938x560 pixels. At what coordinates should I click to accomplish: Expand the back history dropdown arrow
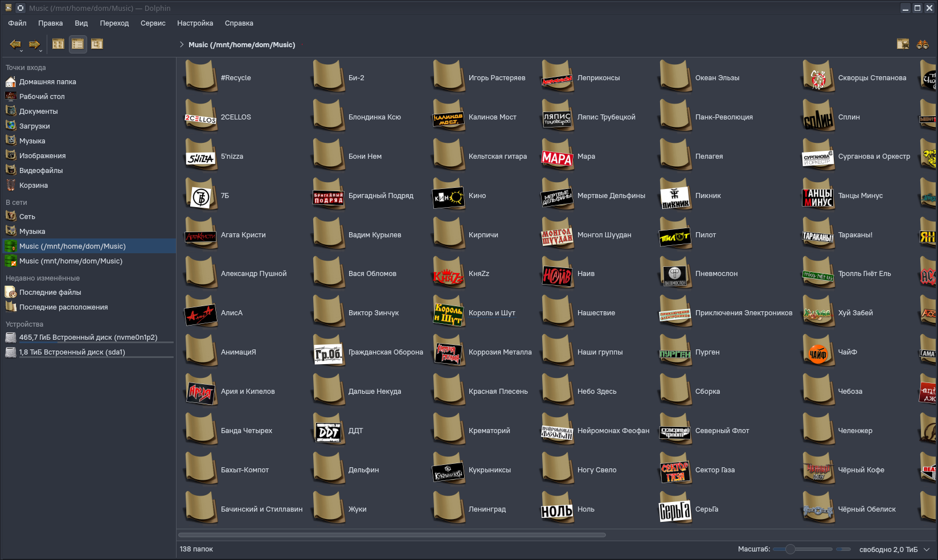click(21, 51)
